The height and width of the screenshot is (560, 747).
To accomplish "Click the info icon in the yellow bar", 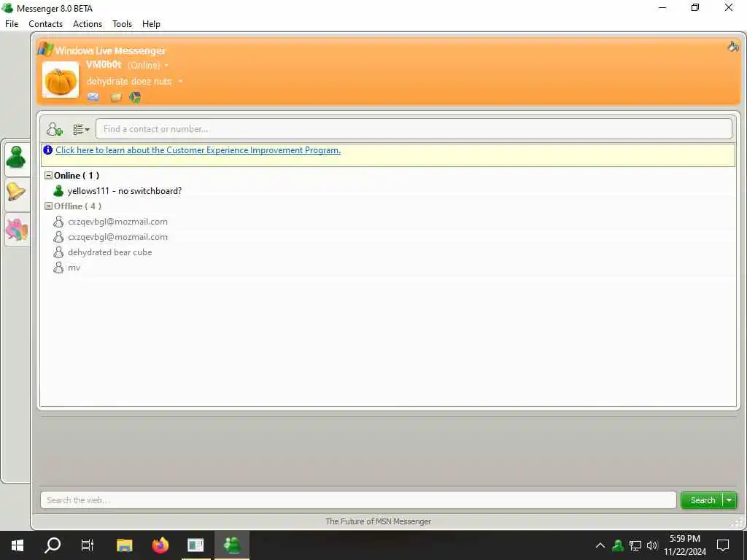I will pos(47,150).
